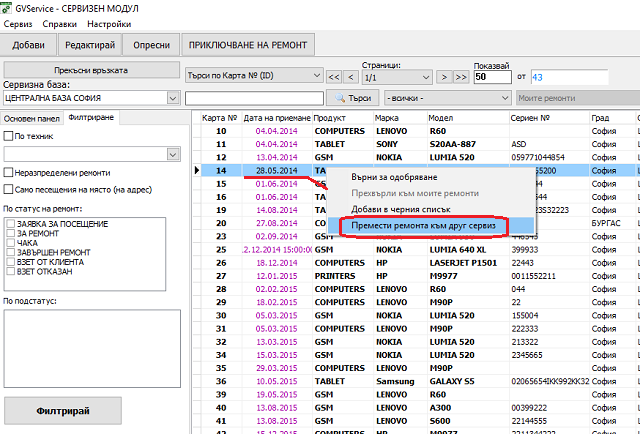The height and width of the screenshot is (434, 640).
Task: Select date 12.01.2015 cell
Action: 277,276
